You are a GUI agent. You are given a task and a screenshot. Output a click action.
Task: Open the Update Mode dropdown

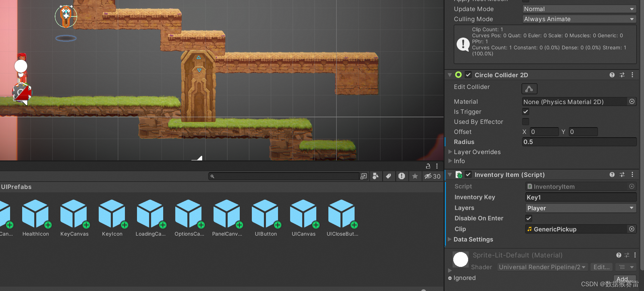[x=579, y=9]
